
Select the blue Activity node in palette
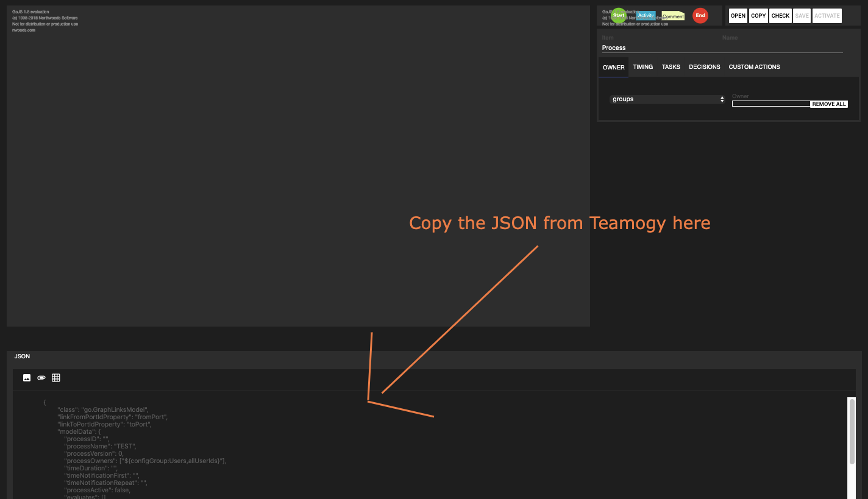[x=646, y=16]
